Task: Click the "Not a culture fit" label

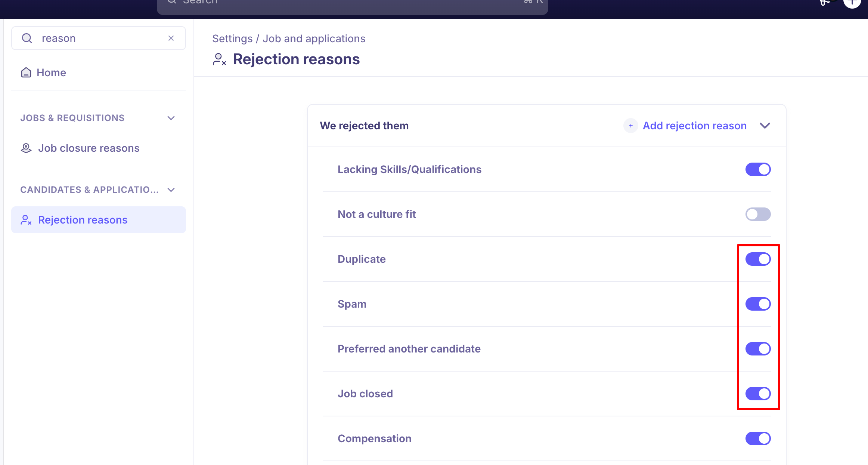Action: pos(376,214)
